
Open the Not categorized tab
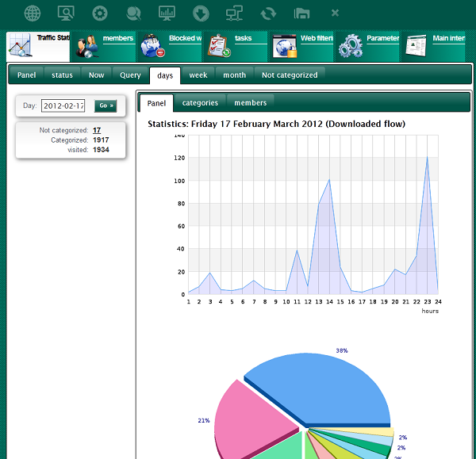pyautogui.click(x=290, y=75)
